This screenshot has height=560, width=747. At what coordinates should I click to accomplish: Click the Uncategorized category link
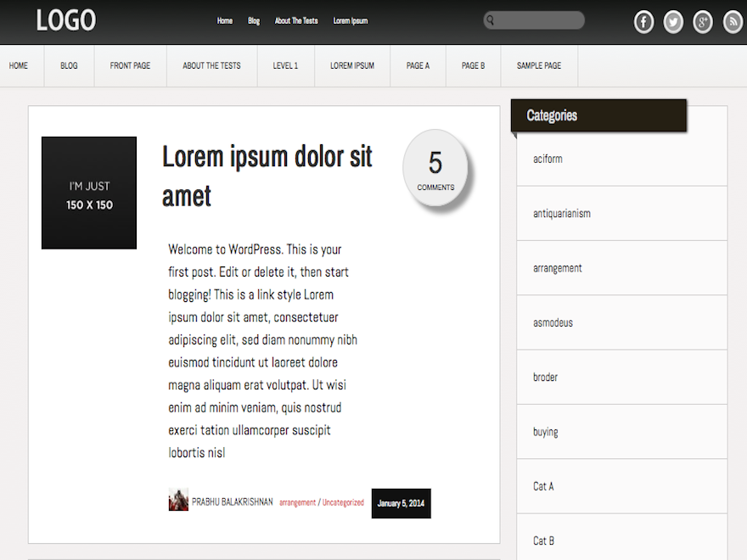tap(343, 501)
